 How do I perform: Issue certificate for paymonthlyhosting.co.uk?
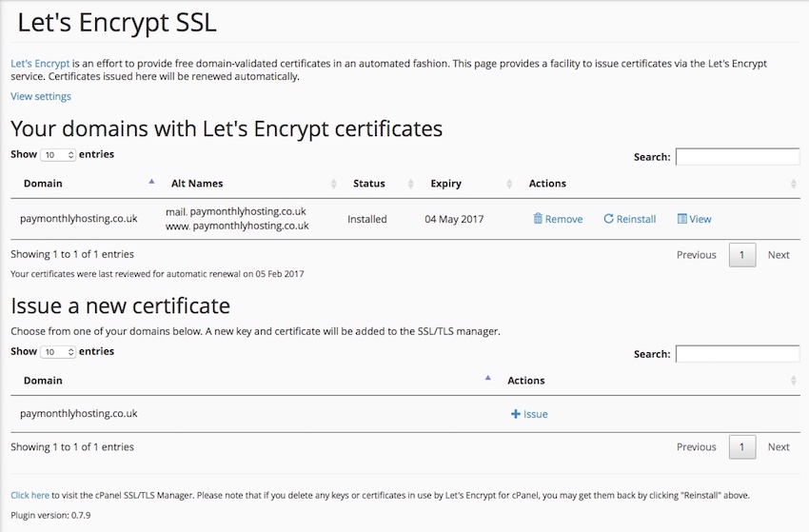[529, 414]
